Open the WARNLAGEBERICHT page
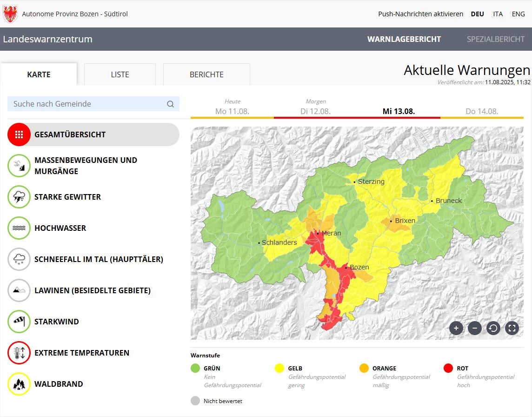The width and height of the screenshot is (532, 417). 404,39
